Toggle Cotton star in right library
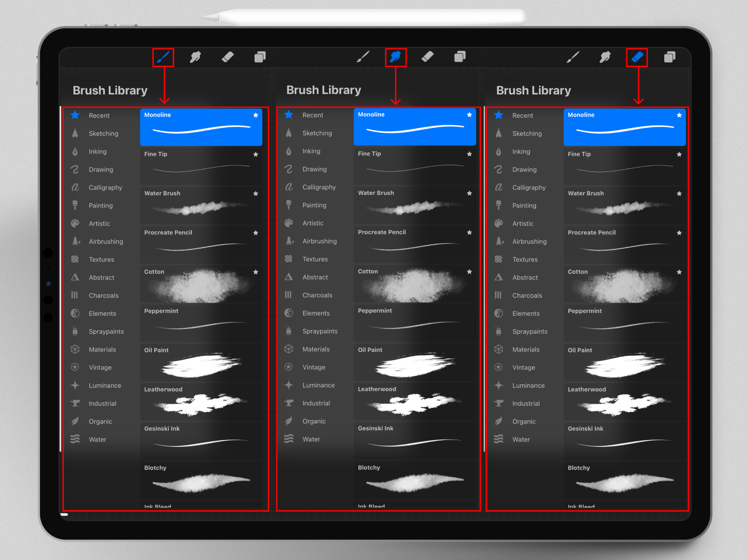Image resolution: width=747 pixels, height=560 pixels. (679, 272)
